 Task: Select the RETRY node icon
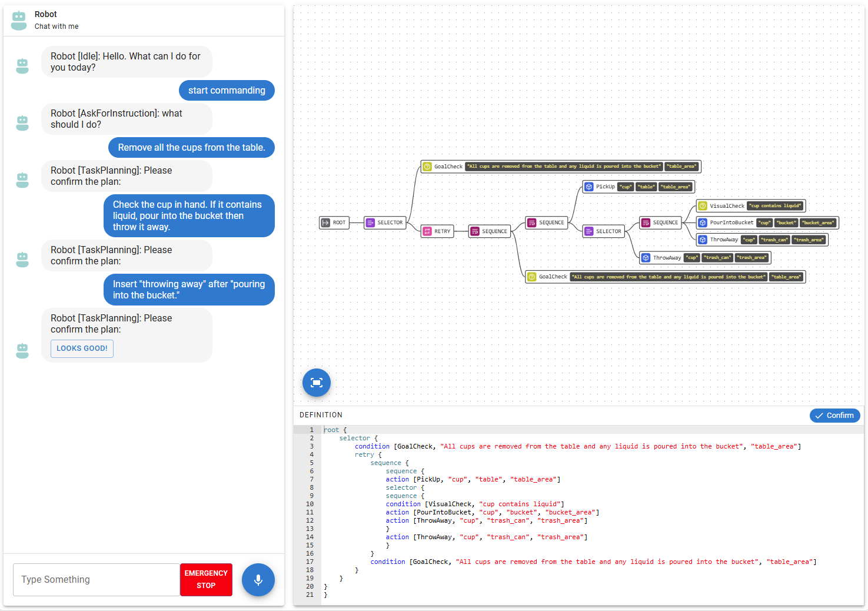pyautogui.click(x=428, y=231)
